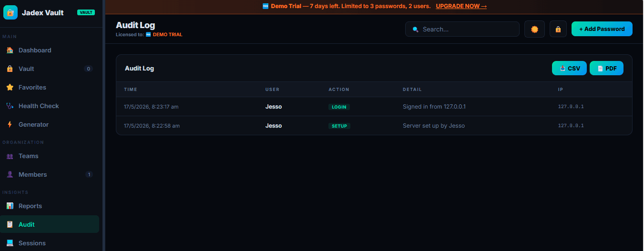
Task: Click the Audit Log page heading
Action: coord(135,25)
